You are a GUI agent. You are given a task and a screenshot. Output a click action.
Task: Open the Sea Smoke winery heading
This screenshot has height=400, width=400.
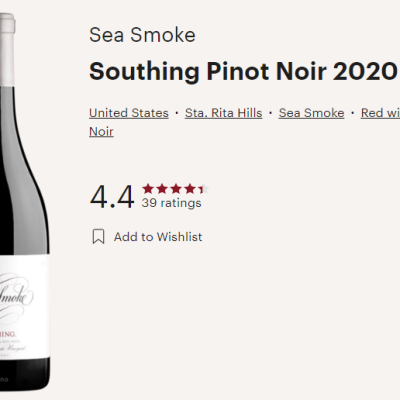tap(142, 35)
